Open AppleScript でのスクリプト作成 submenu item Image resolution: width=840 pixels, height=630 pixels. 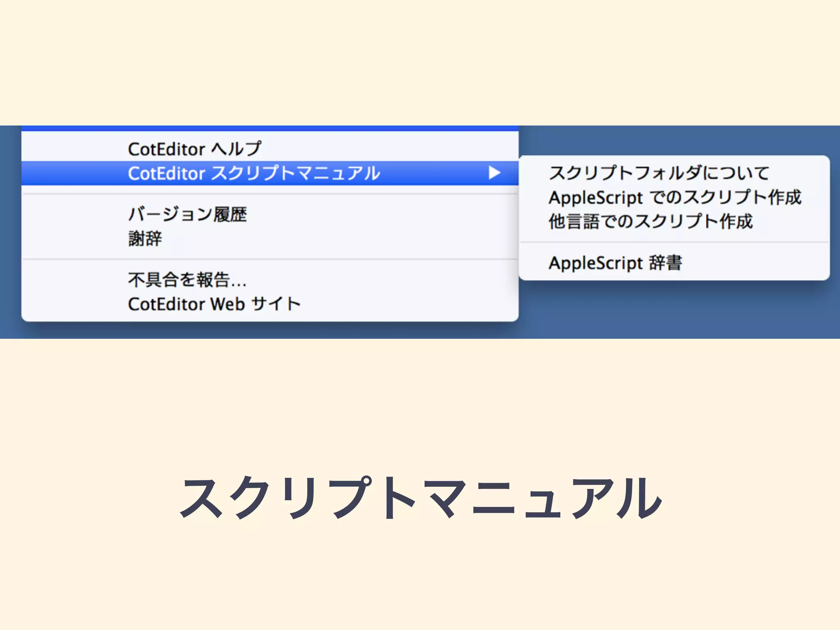coord(674,197)
